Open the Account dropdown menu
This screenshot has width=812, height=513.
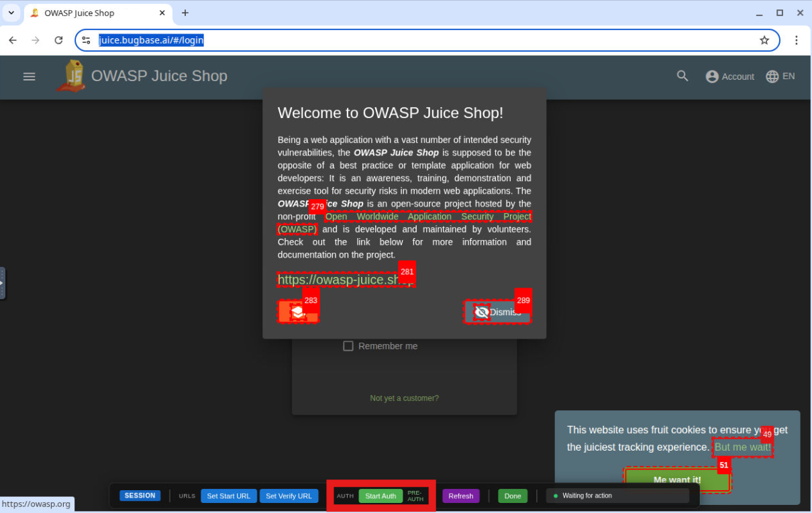click(x=729, y=76)
